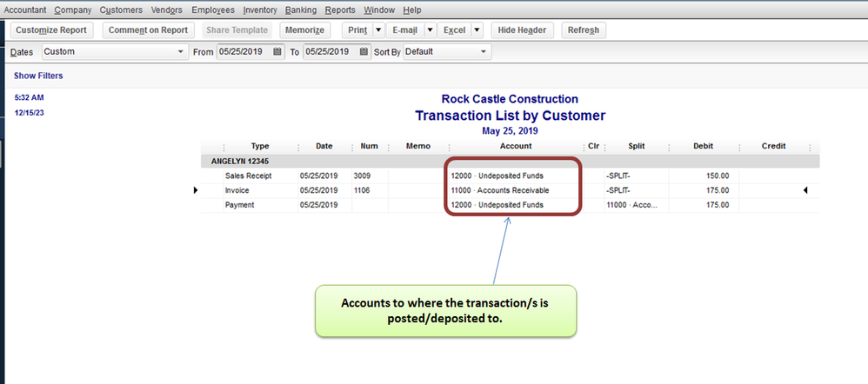This screenshot has height=384, width=868.
Task: Open the Inventory menu
Action: coord(260,10)
